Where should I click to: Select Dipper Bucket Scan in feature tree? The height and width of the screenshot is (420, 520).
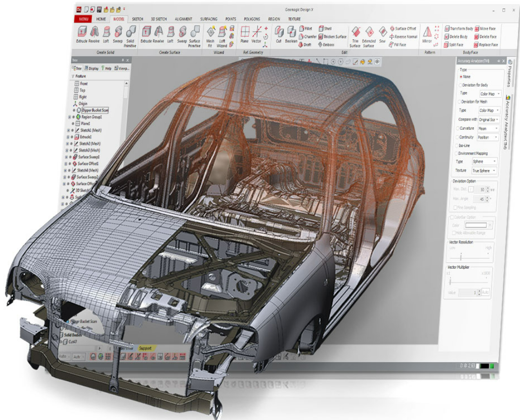(x=95, y=110)
